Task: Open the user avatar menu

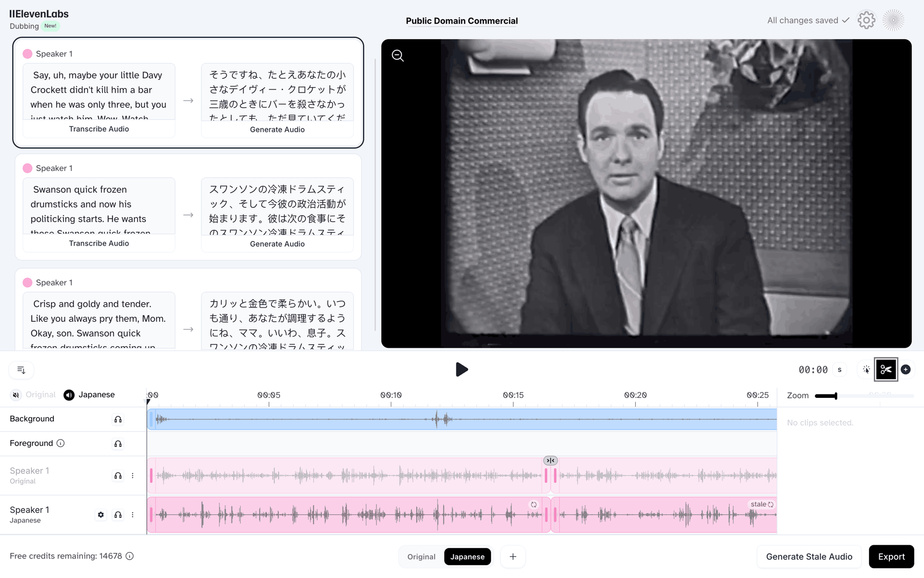Action: pos(893,20)
